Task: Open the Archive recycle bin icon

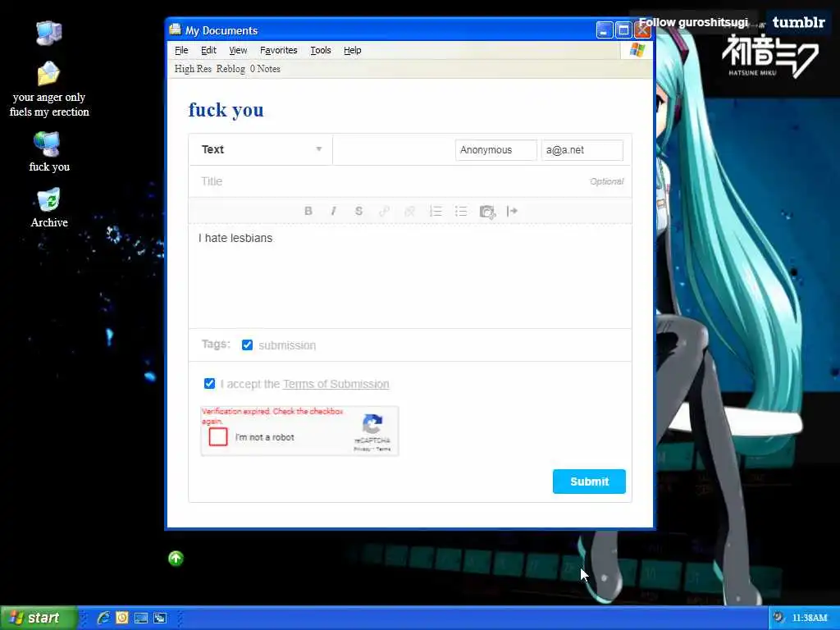Action: point(48,200)
